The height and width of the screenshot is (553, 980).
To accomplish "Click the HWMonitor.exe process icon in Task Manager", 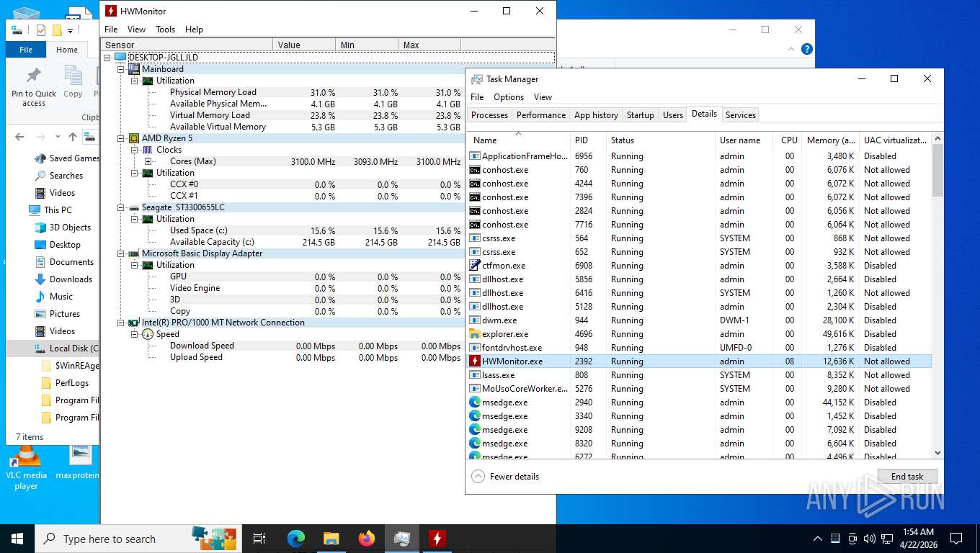I will pyautogui.click(x=475, y=361).
